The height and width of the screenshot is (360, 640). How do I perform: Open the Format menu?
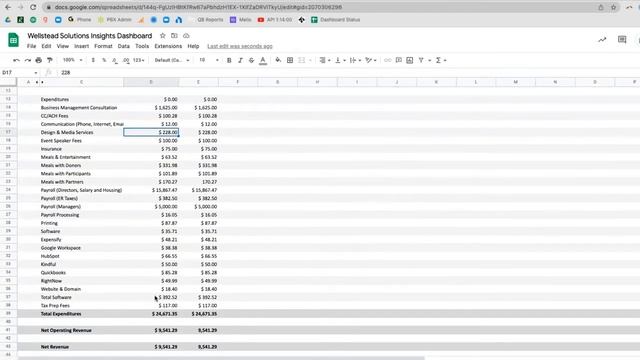[x=103, y=46]
